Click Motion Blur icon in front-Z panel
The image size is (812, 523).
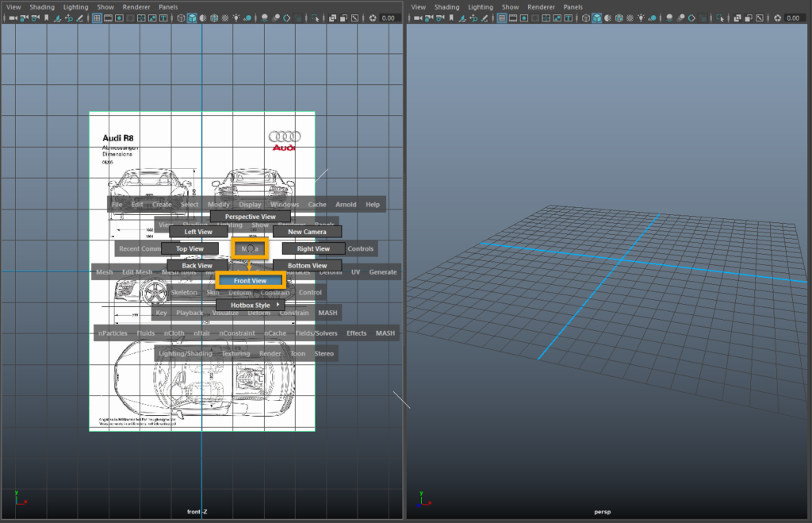point(276,18)
